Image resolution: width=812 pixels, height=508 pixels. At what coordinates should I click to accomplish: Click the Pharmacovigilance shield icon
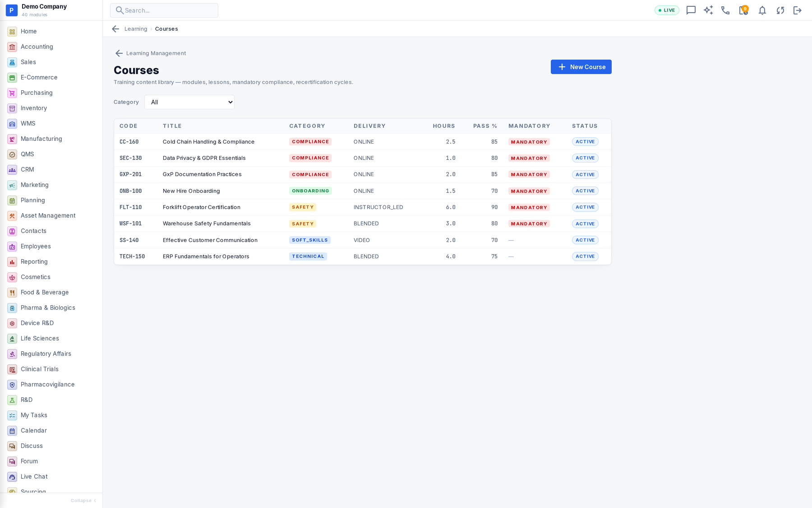(12, 385)
